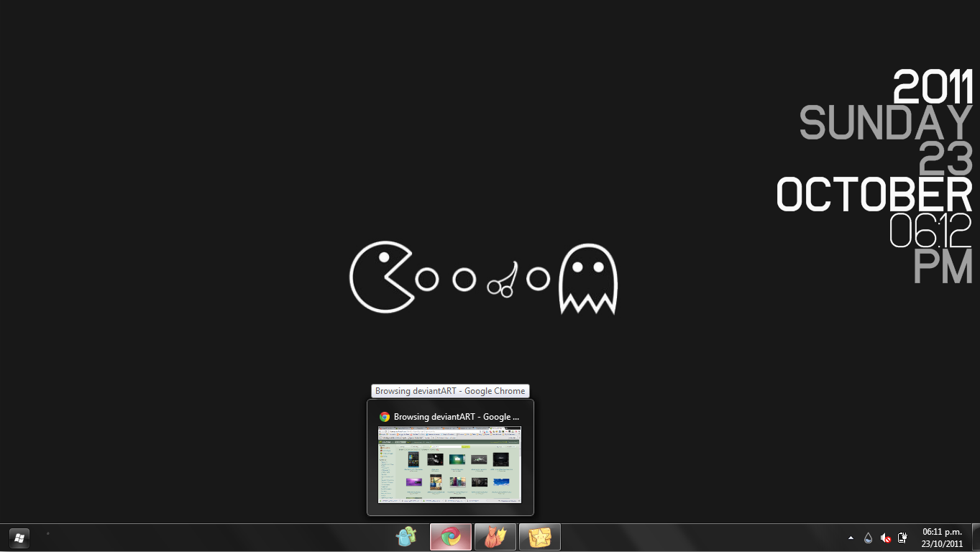Launch the fox-themed browser icon on the taskbar
Image resolution: width=980 pixels, height=552 pixels.
(495, 537)
